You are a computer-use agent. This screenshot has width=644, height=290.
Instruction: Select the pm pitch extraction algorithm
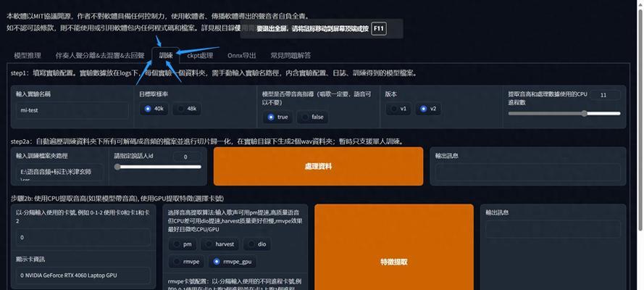tap(183, 244)
